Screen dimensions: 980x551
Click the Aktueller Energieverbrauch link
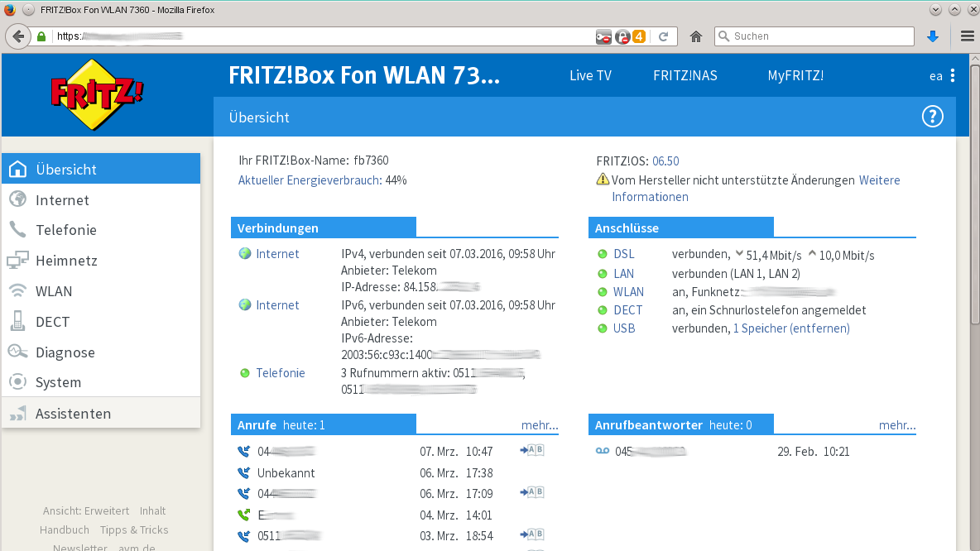(310, 180)
